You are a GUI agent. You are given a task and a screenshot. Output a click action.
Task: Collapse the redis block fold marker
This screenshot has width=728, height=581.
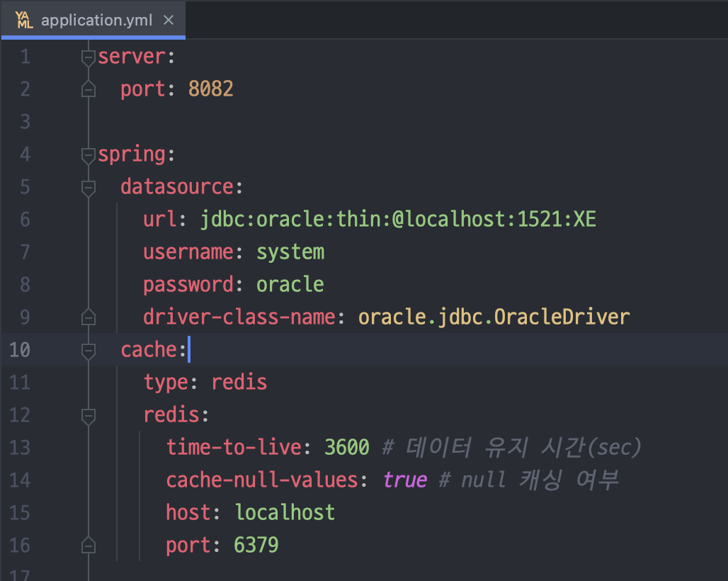click(89, 416)
